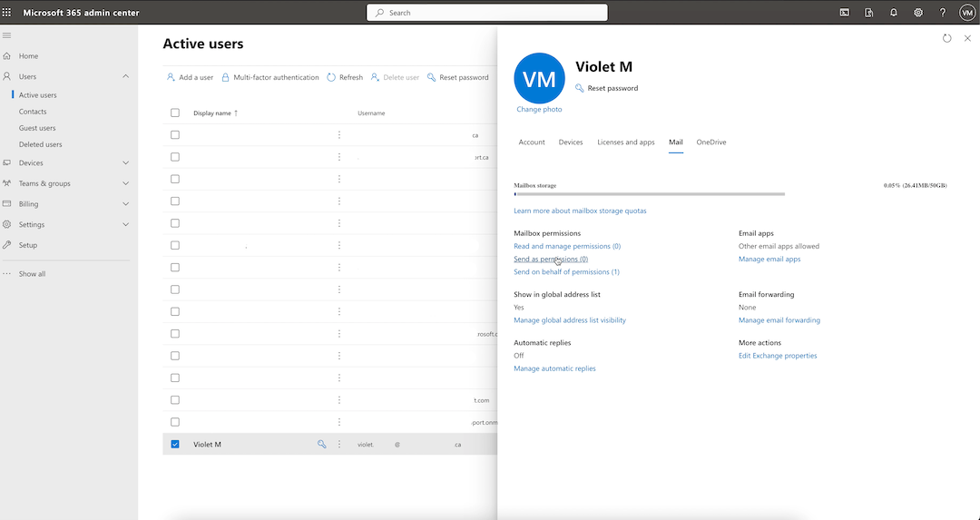Image resolution: width=980 pixels, height=520 pixels.
Task: Expand the Devices navigation section
Action: point(125,163)
